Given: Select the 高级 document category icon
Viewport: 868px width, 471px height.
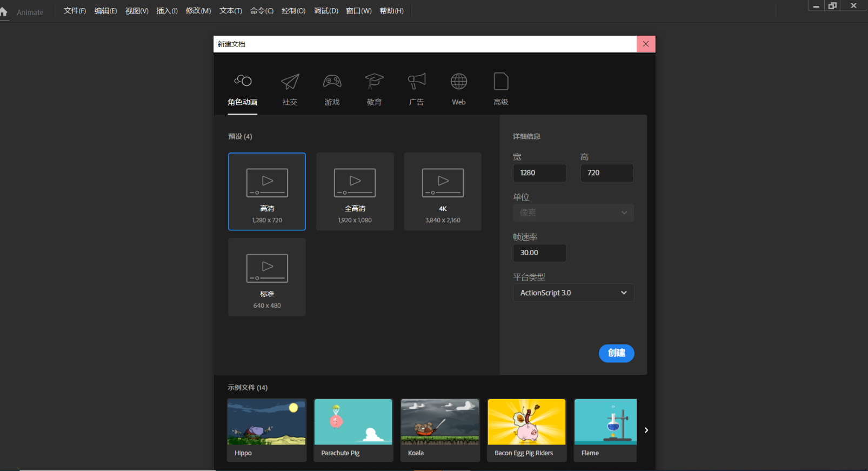Looking at the screenshot, I should pos(501,82).
